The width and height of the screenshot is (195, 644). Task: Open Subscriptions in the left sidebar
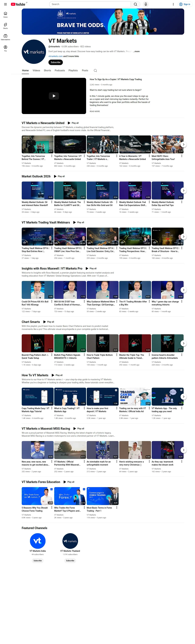pyautogui.click(x=5, y=37)
